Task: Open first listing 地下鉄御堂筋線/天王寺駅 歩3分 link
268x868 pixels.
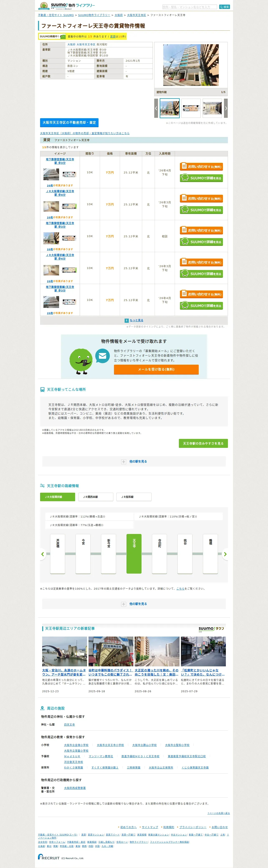Action: 60,161
